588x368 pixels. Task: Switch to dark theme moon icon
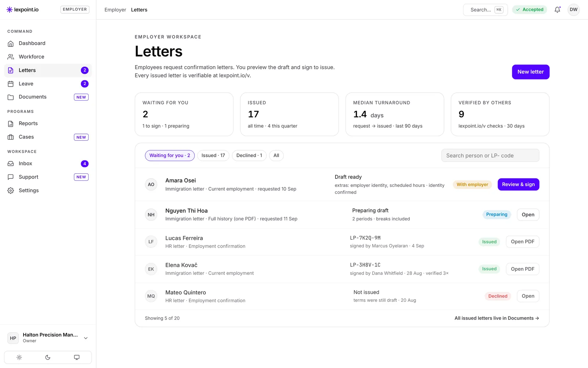pos(48,357)
